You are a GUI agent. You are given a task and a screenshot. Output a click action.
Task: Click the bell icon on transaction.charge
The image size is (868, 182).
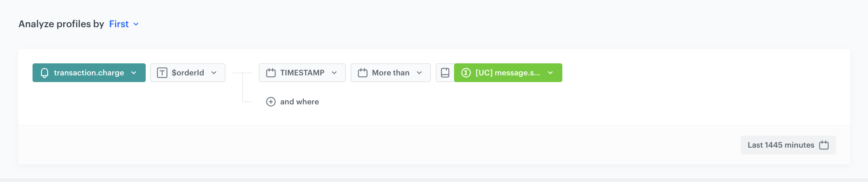tap(45, 73)
